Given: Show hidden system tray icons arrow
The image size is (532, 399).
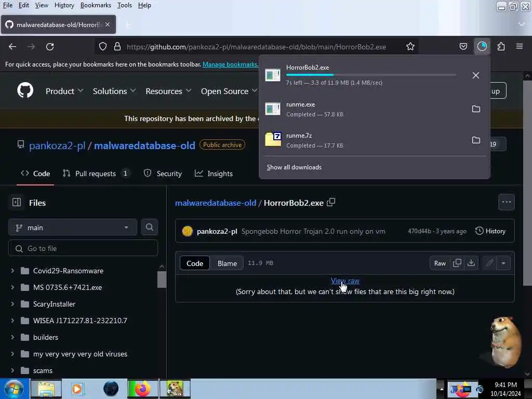Looking at the screenshot, I should pyautogui.click(x=442, y=389).
